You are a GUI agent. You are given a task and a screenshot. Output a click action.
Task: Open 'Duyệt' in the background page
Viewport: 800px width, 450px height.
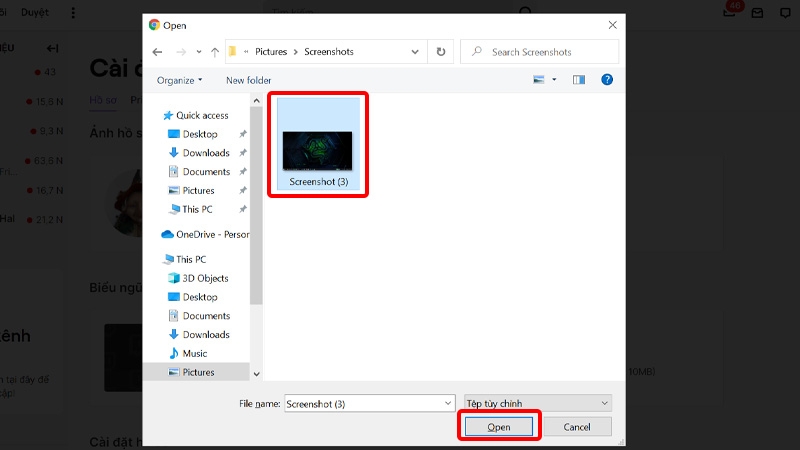(35, 12)
